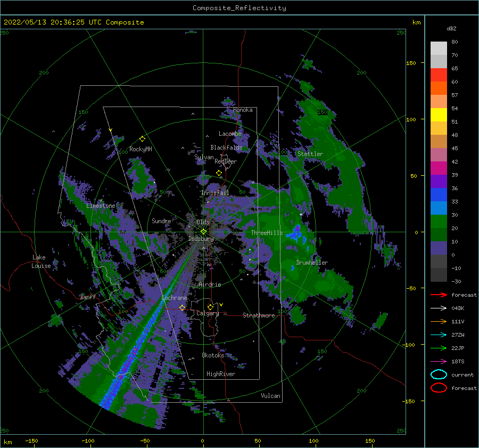Click the orange 111V arrow icon
This screenshot has width=479, height=448.
(x=439, y=321)
